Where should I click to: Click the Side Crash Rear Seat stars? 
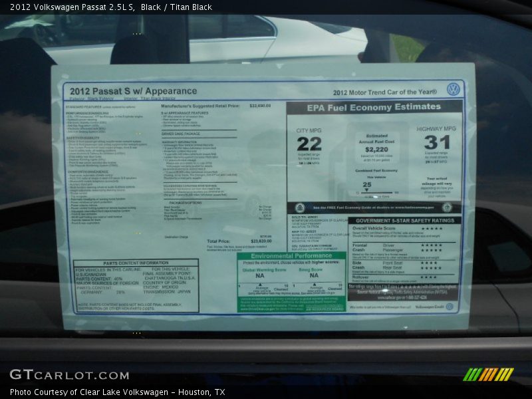(432, 268)
